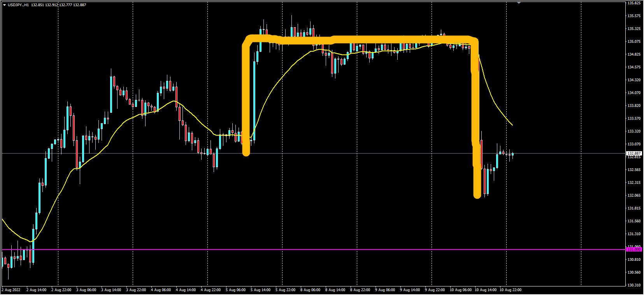Click the 3 Aug 06:00 time label

[x=86, y=290]
